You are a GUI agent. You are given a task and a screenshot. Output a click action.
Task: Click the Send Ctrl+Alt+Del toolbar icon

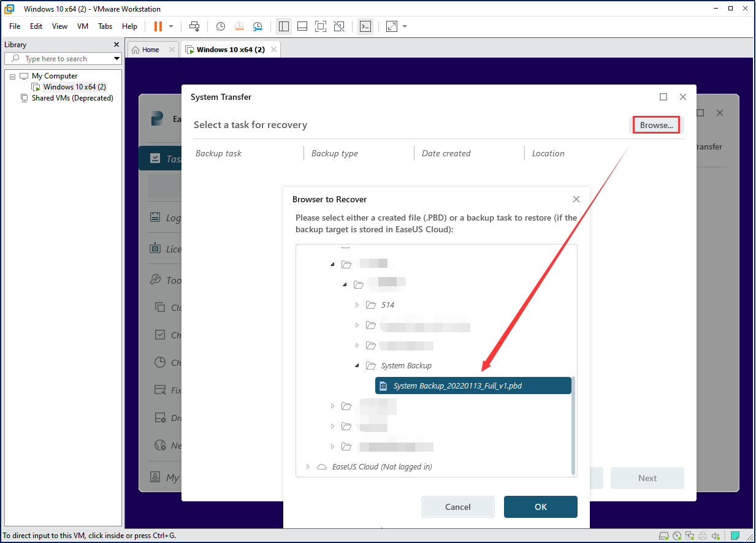(194, 26)
